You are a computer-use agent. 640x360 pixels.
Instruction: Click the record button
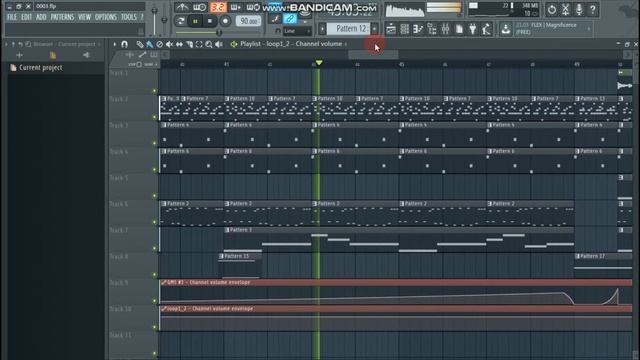(225, 21)
